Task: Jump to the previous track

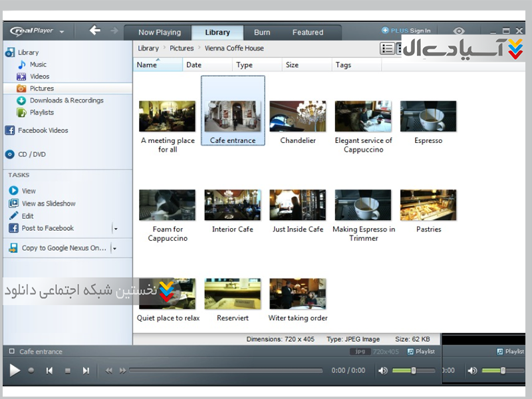Action: [49, 370]
